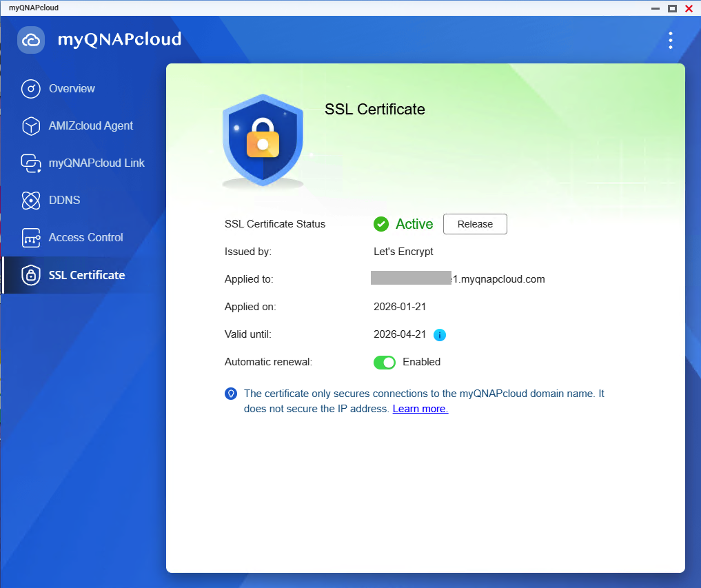
Task: Open the three-dot more options menu
Action: tap(671, 40)
